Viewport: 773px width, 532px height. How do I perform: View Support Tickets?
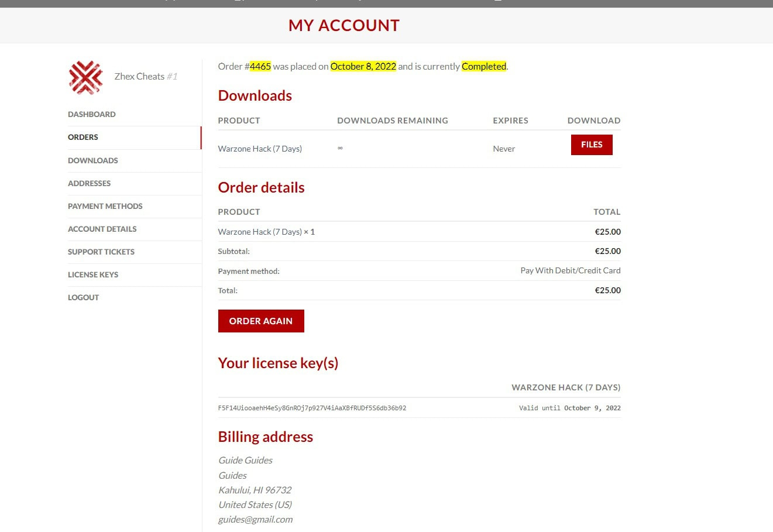tap(101, 252)
